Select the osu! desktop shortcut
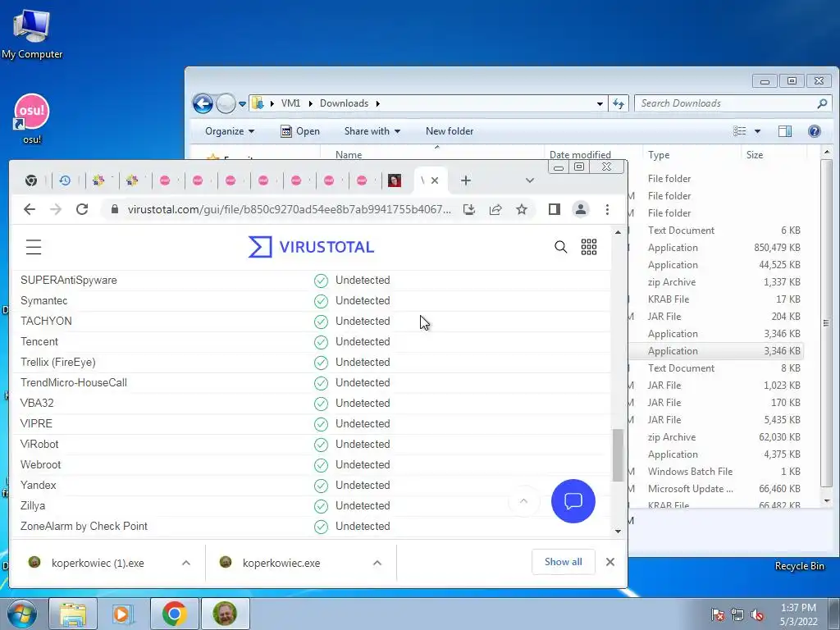Screen dimensions: 840x630 click(x=32, y=118)
